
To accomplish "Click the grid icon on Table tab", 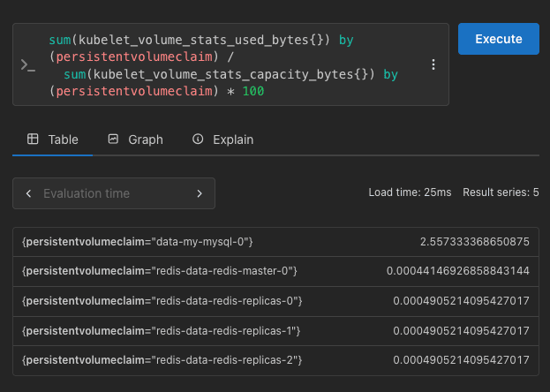I will [x=33, y=139].
